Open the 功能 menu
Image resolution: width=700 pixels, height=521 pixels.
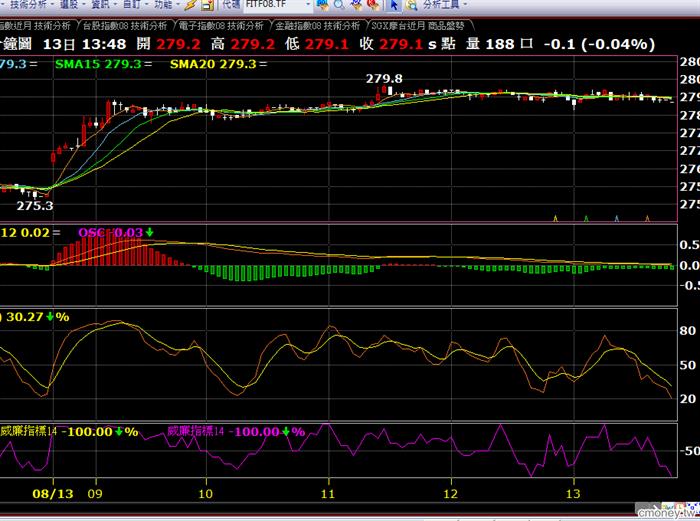click(167, 5)
